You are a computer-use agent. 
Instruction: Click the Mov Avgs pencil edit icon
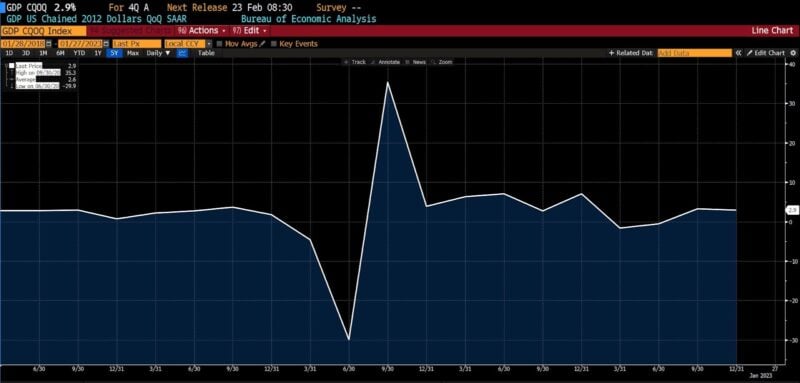(x=262, y=44)
